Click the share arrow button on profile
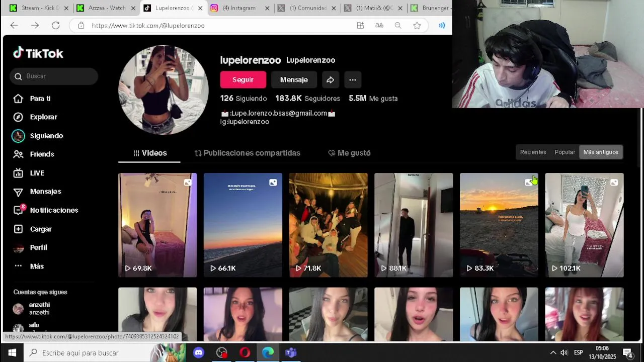Viewport: 644px width, 362px height. [330, 80]
